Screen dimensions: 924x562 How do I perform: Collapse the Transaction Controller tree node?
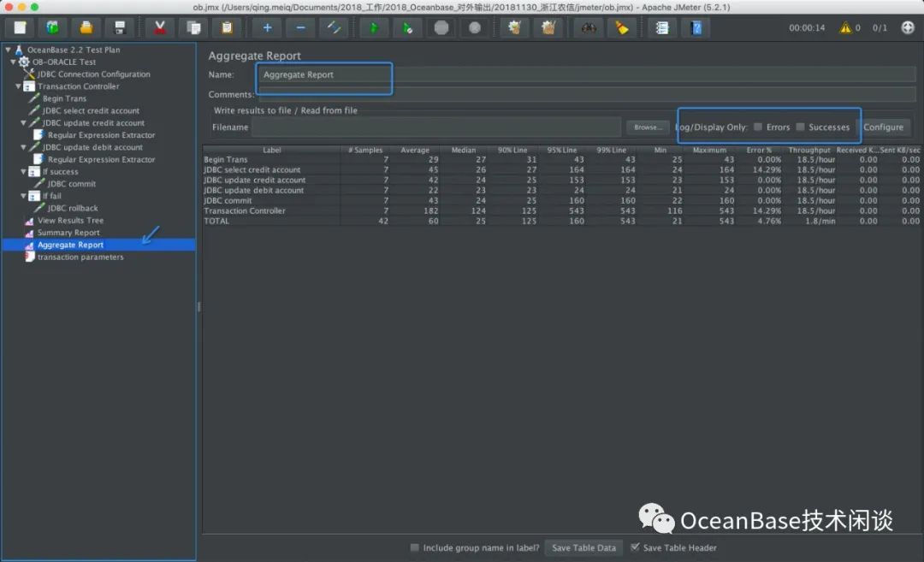pyautogui.click(x=19, y=86)
